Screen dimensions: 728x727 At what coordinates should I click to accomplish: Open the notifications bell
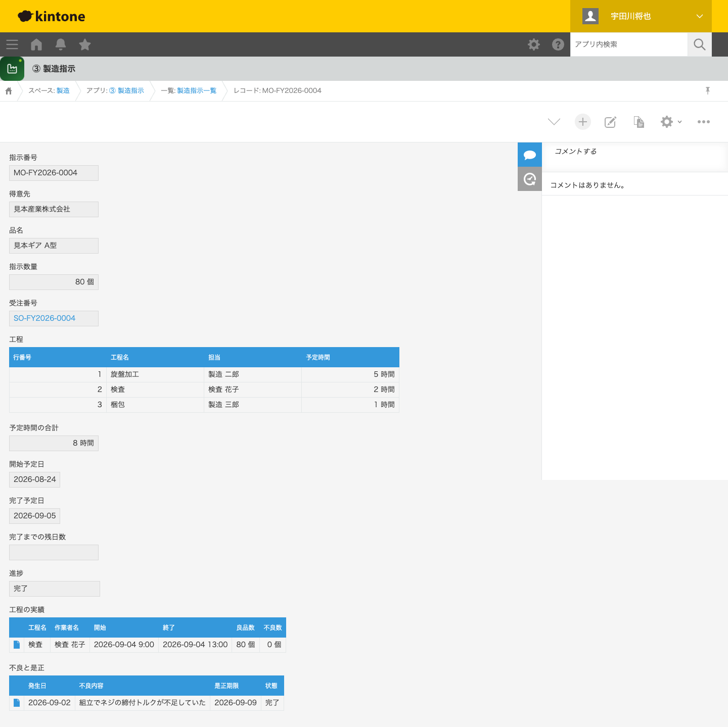61,44
